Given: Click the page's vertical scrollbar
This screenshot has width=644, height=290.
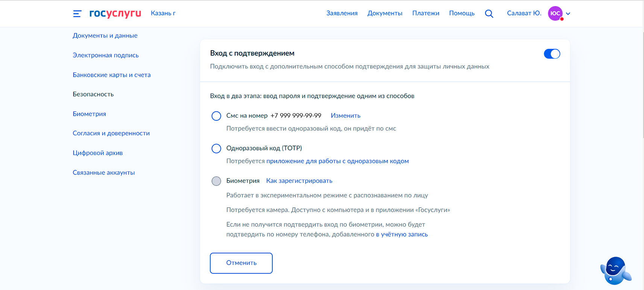Looking at the screenshot, I should point(642,83).
